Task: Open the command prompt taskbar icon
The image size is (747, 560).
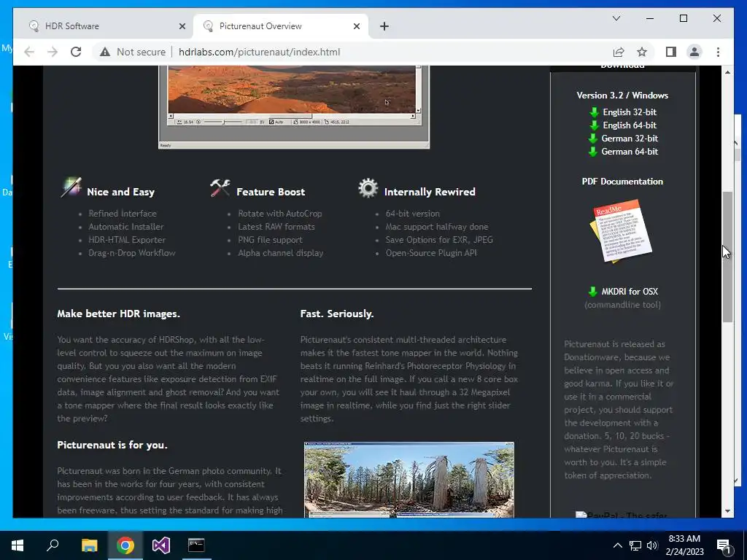Action: (196, 545)
